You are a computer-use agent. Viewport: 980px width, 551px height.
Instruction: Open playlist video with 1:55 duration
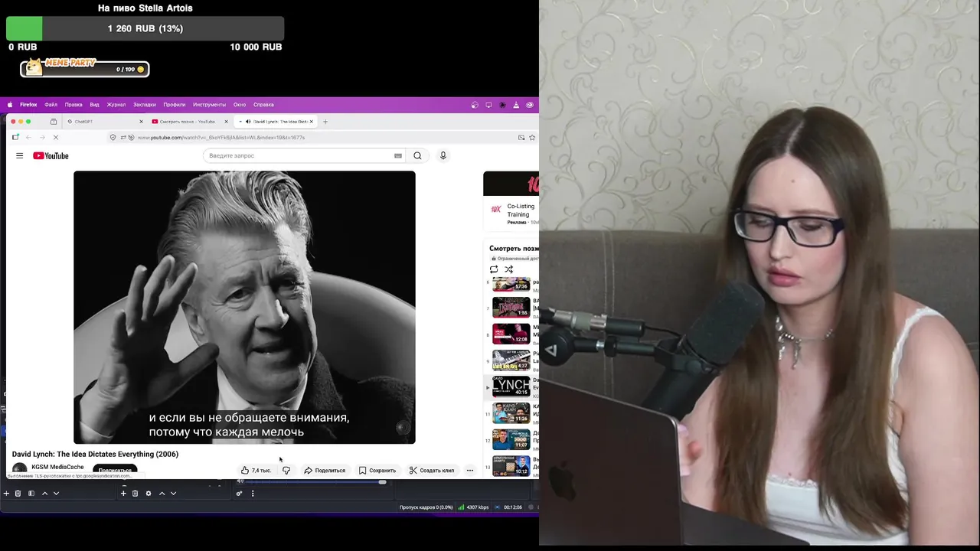click(511, 308)
